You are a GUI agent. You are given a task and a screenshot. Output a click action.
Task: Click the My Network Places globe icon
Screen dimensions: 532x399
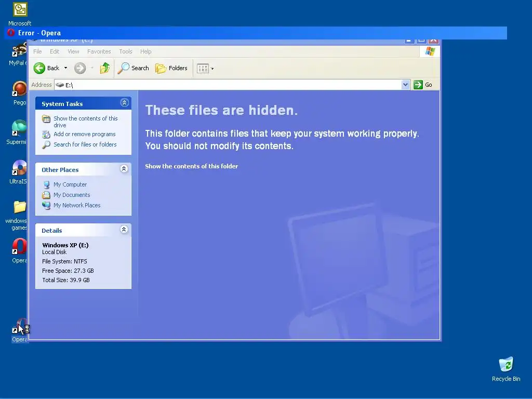pyautogui.click(x=46, y=205)
